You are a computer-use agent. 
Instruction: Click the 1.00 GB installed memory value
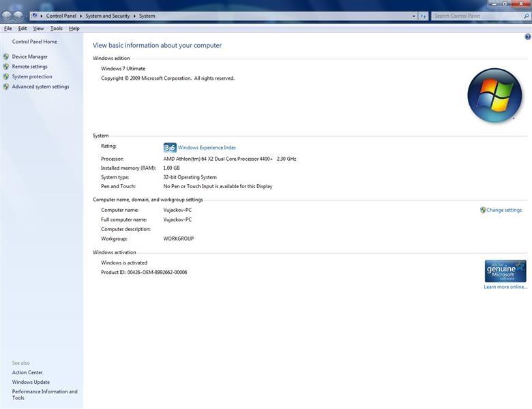[x=171, y=168]
